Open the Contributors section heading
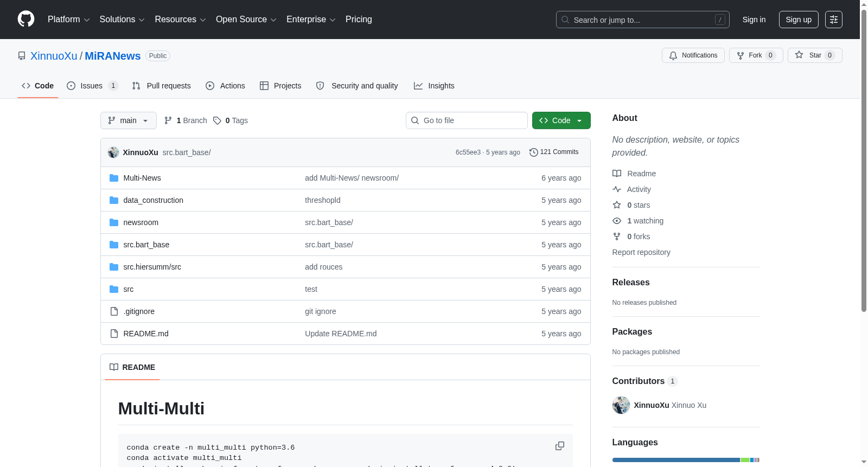868x467 pixels. [644, 381]
